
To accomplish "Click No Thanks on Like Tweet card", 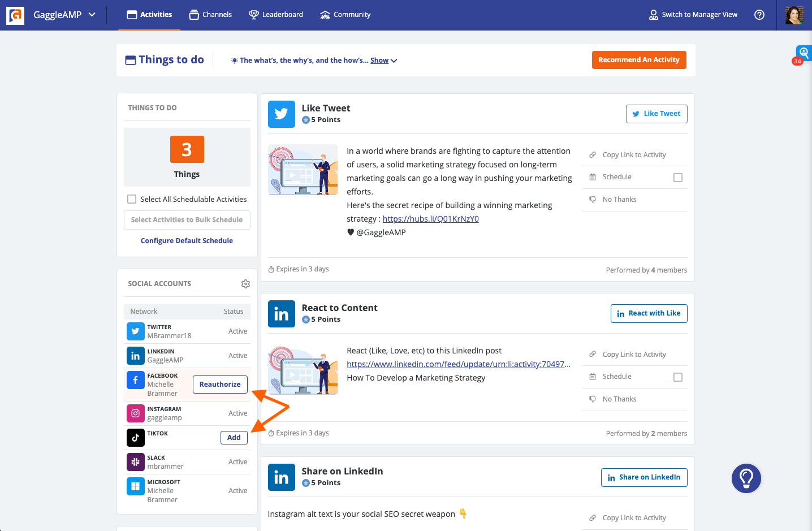I will tap(619, 200).
